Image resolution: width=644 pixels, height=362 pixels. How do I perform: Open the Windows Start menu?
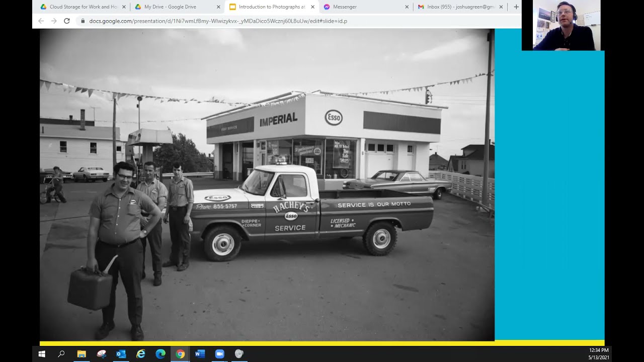click(42, 354)
